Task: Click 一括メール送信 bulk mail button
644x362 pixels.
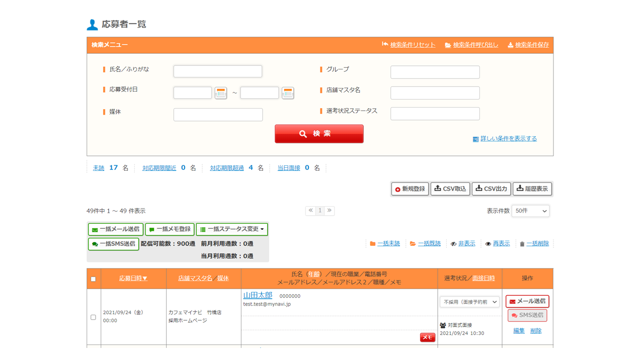Action: coord(116,229)
